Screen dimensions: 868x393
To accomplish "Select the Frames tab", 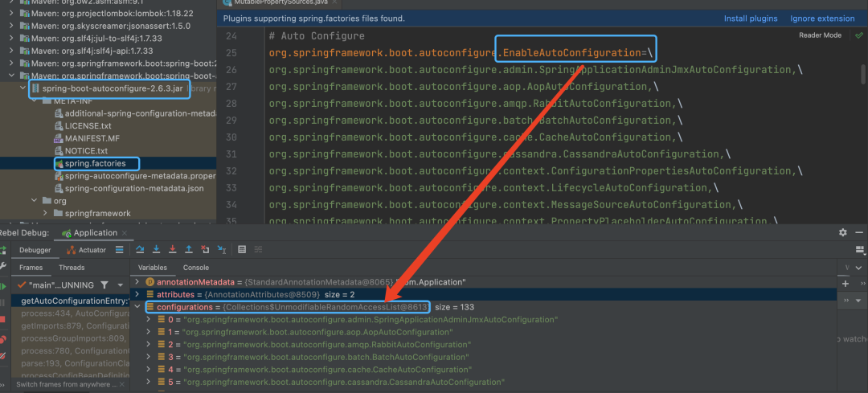I will (31, 268).
